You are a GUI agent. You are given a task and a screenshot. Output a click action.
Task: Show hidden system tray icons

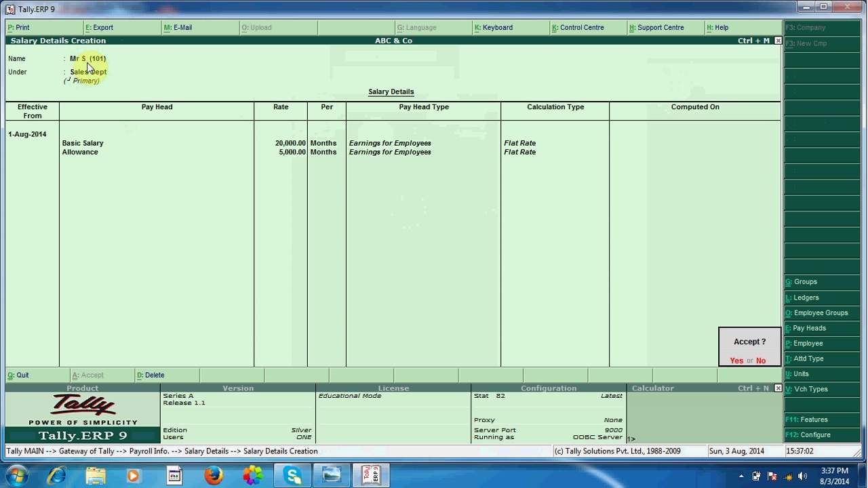[x=741, y=476]
